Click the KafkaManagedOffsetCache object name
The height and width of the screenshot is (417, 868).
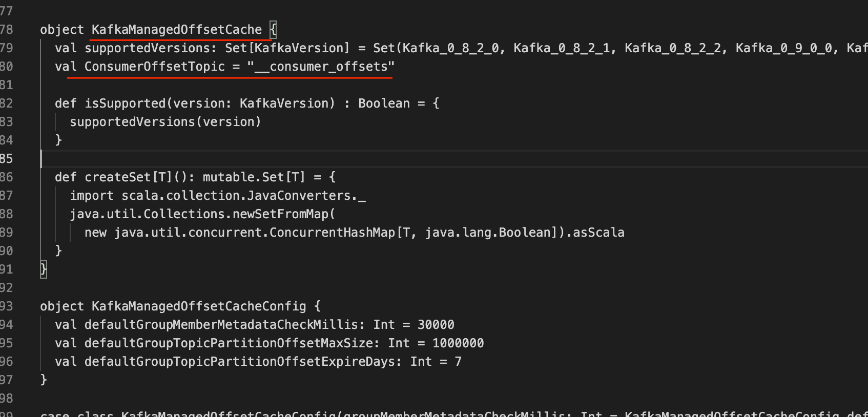(x=176, y=30)
